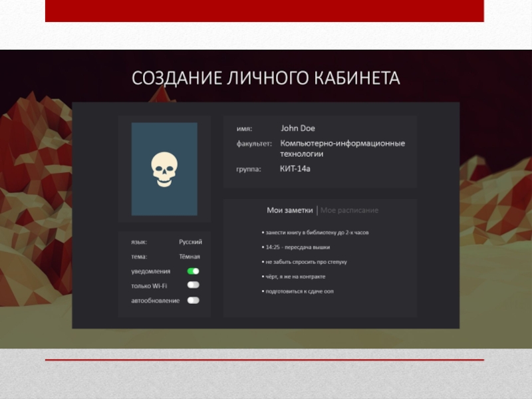
Task: Click the язык: setting label
Action: point(139,242)
